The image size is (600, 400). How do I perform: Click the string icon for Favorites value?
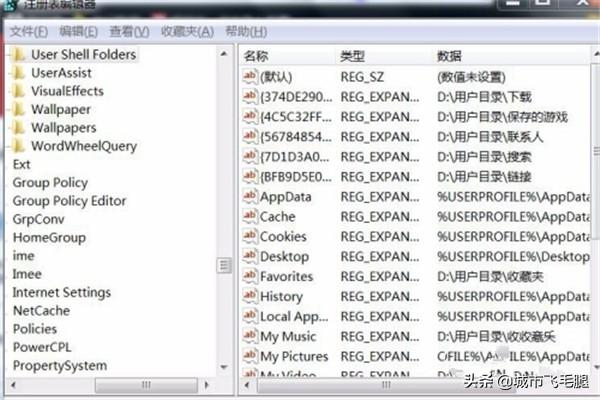coord(249,276)
